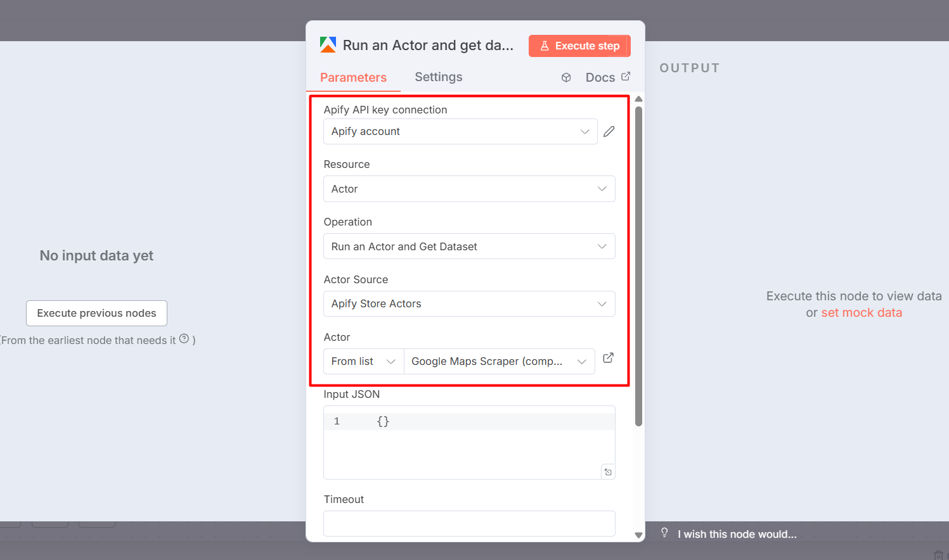Select the Parameters tab
The height and width of the screenshot is (560, 949).
(353, 78)
